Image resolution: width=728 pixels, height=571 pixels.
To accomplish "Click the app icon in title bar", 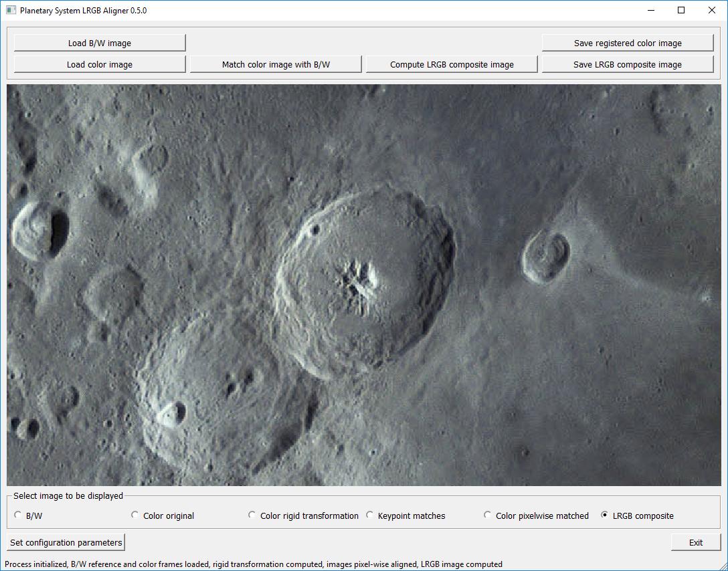I will (x=11, y=10).
